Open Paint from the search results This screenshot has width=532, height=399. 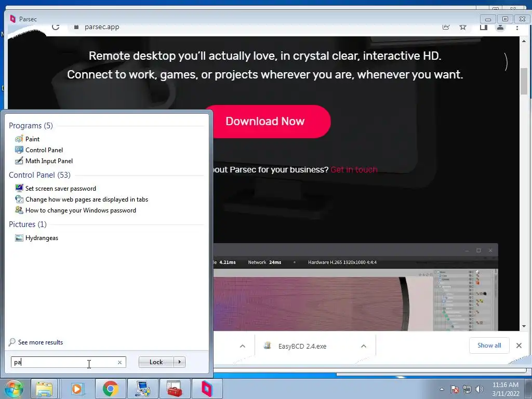click(32, 139)
